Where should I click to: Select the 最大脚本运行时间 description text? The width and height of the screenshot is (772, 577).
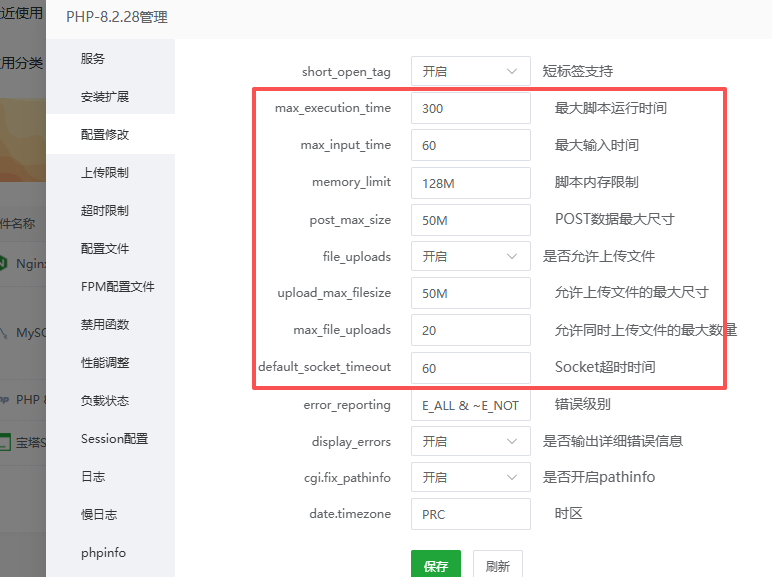click(x=611, y=108)
